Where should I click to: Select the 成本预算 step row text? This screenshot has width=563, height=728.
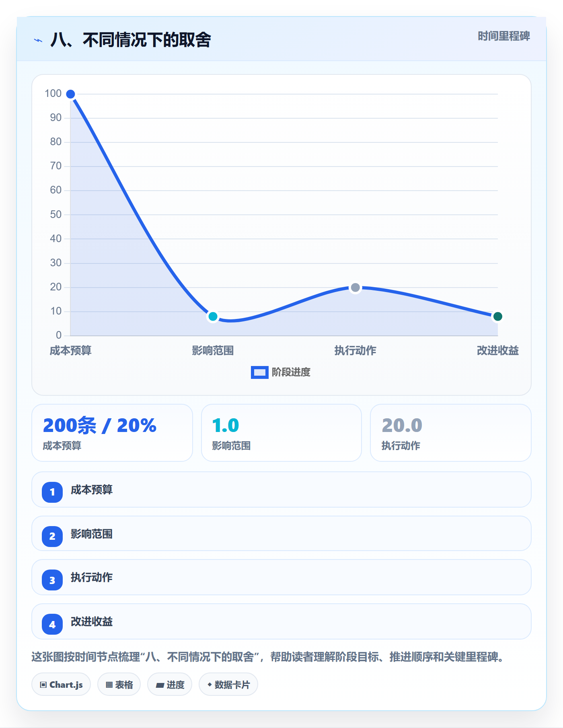pyautogui.click(x=92, y=490)
